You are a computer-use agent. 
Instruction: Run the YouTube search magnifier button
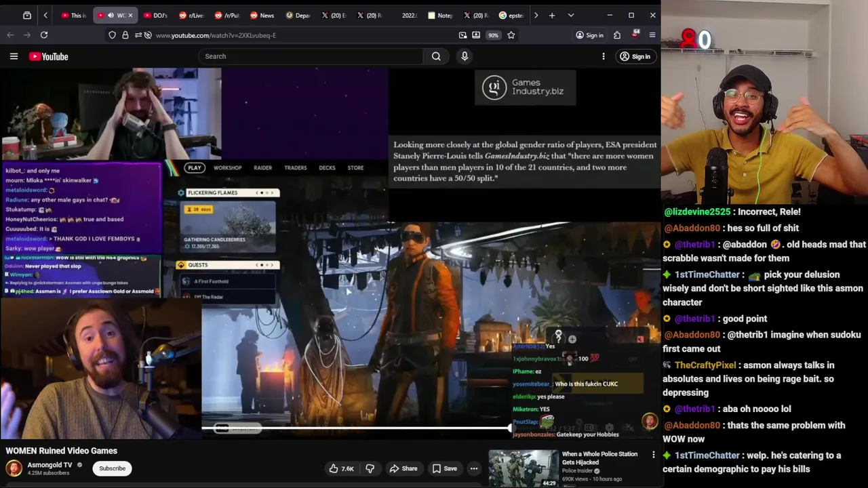tap(436, 56)
